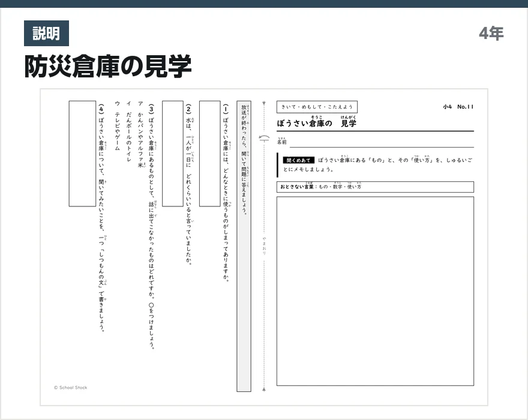Click the きいて・めもして・こたえよう box
Viewport: 528px width, 420px height.
317,107
